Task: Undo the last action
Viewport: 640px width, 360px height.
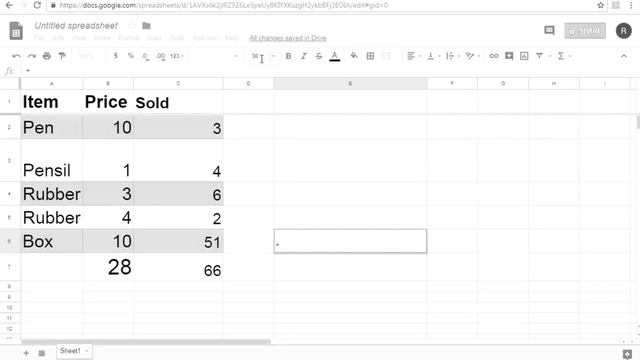Action: 16,56
